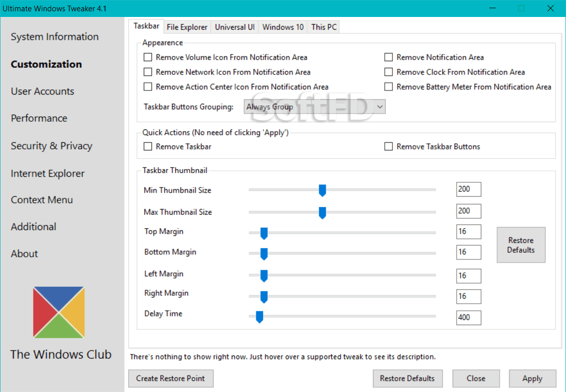
Task: Select Customization in the sidebar
Action: tap(46, 64)
